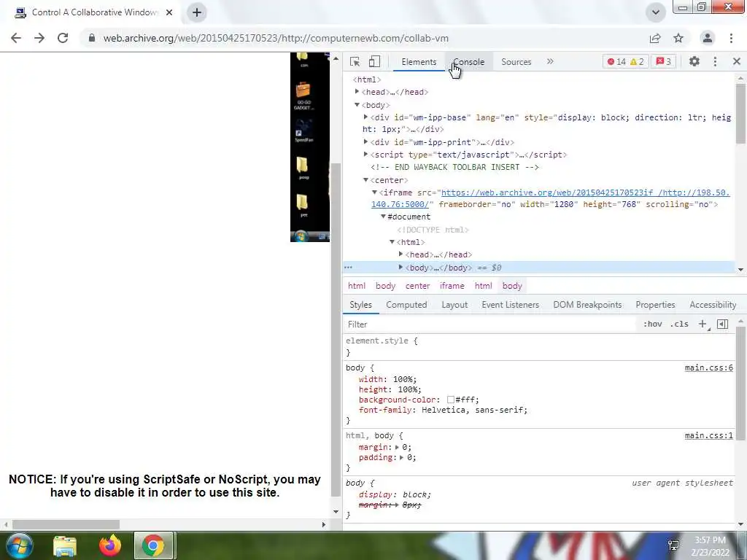The height and width of the screenshot is (560, 747).
Task: Open the Styles pane tab
Action: (x=360, y=305)
